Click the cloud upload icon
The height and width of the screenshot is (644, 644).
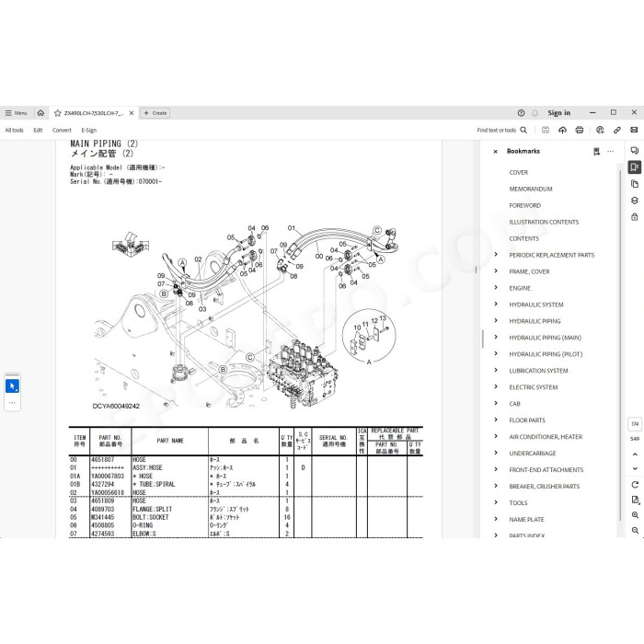point(562,131)
